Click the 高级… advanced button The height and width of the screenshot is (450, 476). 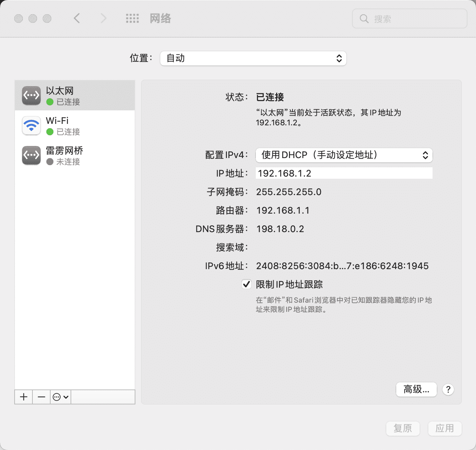pyautogui.click(x=416, y=389)
